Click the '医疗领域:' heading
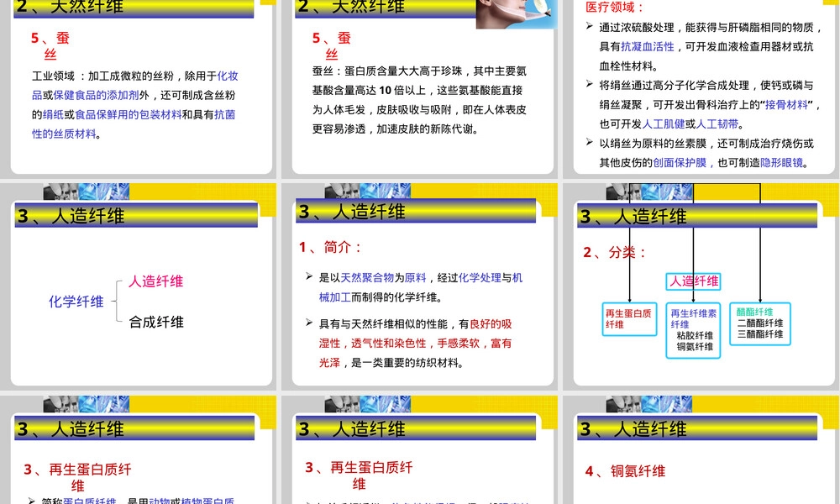This screenshot has width=840, height=504. coord(615,7)
